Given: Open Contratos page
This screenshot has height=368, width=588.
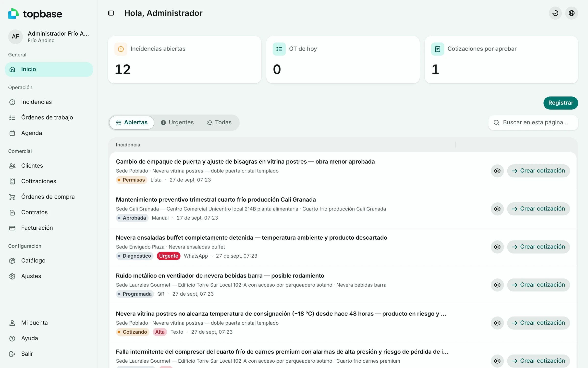Looking at the screenshot, I should (49, 212).
